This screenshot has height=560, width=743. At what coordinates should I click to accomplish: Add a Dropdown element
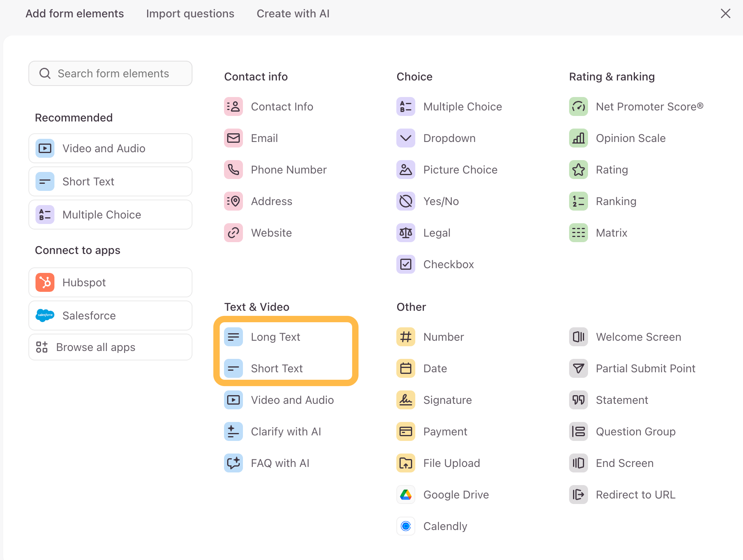pyautogui.click(x=449, y=138)
